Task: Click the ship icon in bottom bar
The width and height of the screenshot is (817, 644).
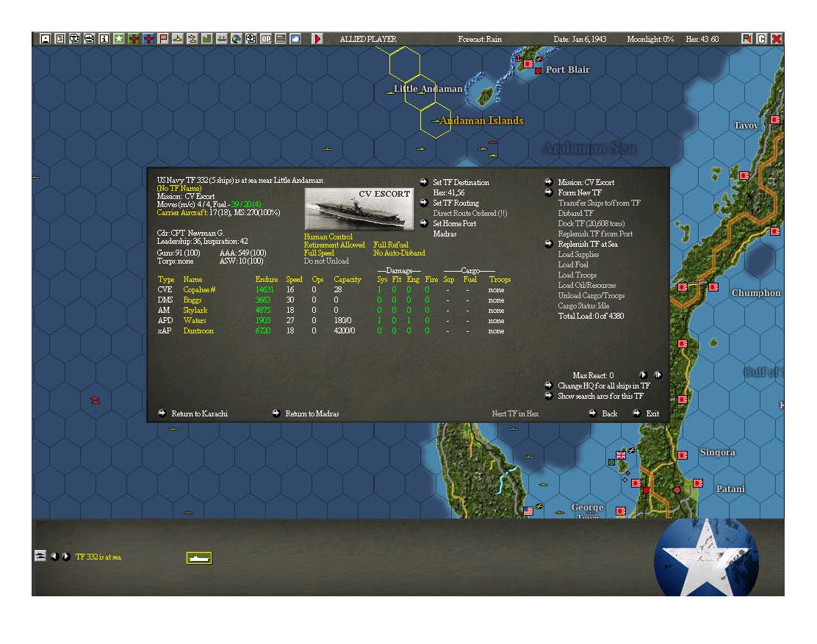Action: 40,556
